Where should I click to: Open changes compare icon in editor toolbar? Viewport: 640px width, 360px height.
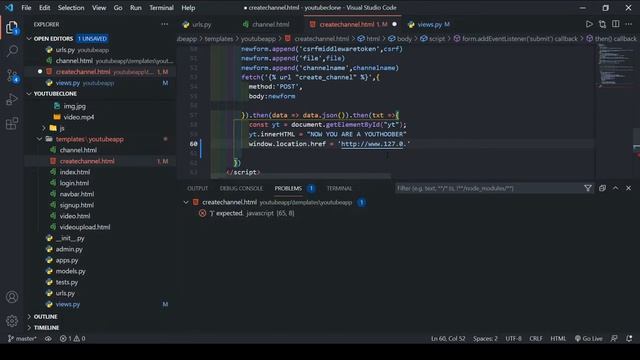(x=602, y=24)
